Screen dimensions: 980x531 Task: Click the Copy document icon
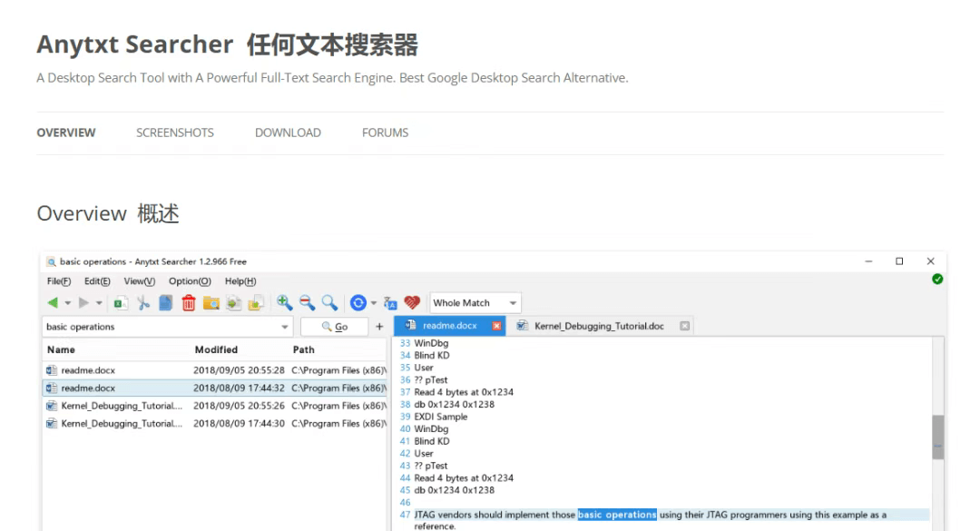(166, 302)
